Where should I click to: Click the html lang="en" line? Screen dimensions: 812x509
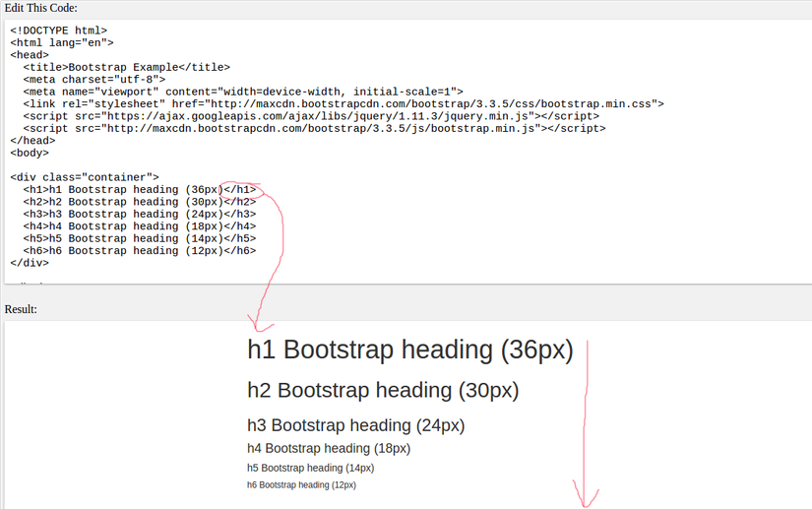(62, 43)
